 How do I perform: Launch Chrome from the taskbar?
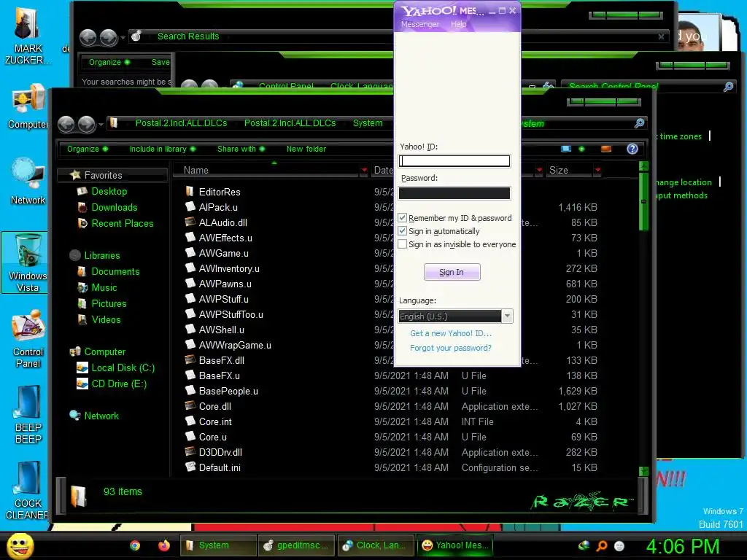pos(135,545)
